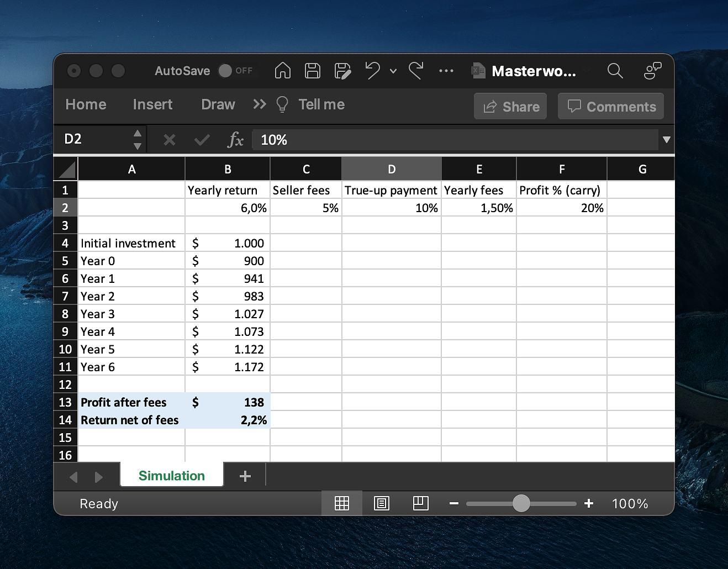Click the Save floppy disk icon
728x569 pixels.
click(312, 71)
